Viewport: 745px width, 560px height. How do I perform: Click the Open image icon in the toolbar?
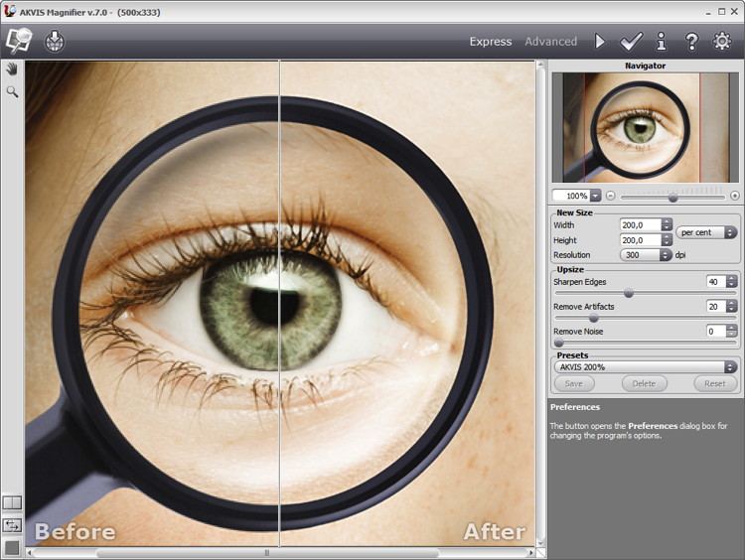[19, 41]
